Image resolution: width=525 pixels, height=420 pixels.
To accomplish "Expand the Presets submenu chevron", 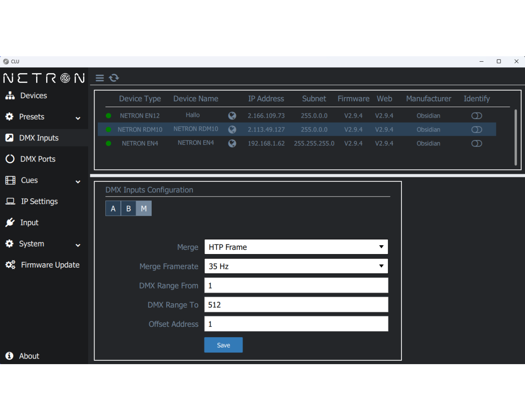I will click(78, 118).
